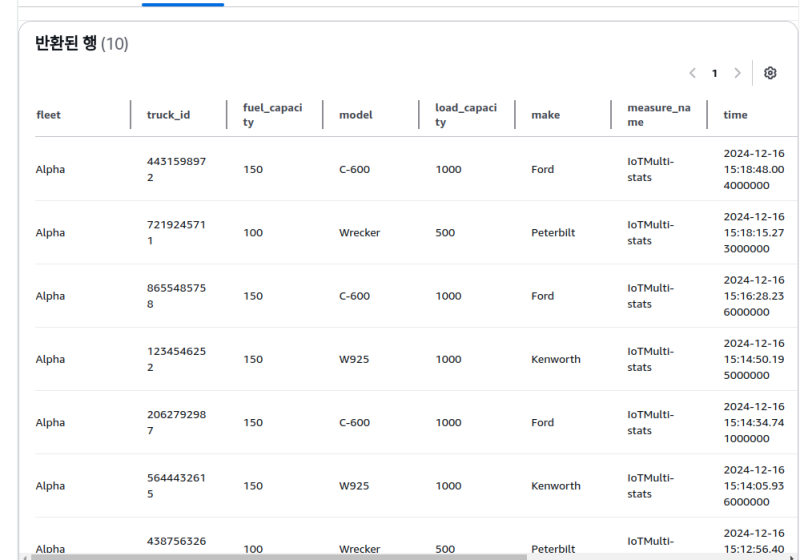Viewport: 800px width, 560px height.
Task: Select page number 1 in pagination
Action: click(x=715, y=73)
